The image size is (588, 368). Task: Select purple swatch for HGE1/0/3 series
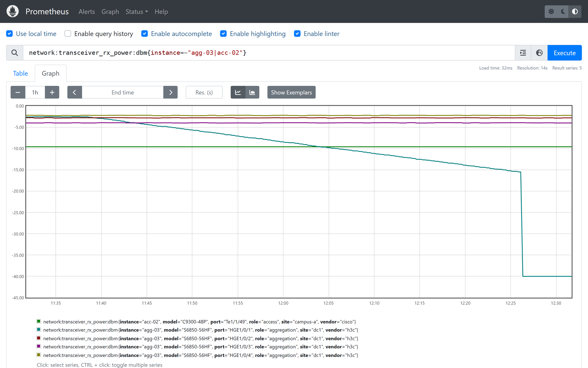39,346
